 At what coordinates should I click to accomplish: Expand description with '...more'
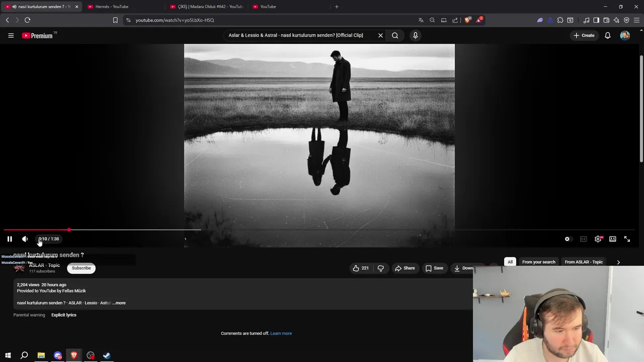pyautogui.click(x=119, y=303)
